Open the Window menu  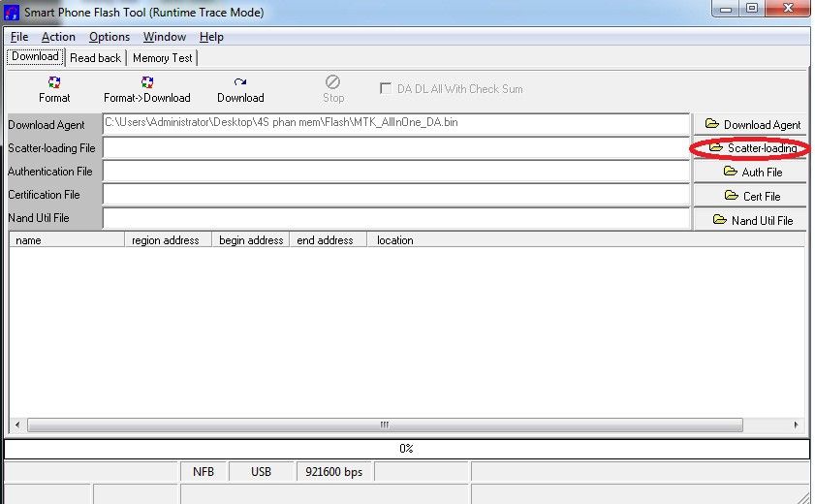pyautogui.click(x=164, y=37)
